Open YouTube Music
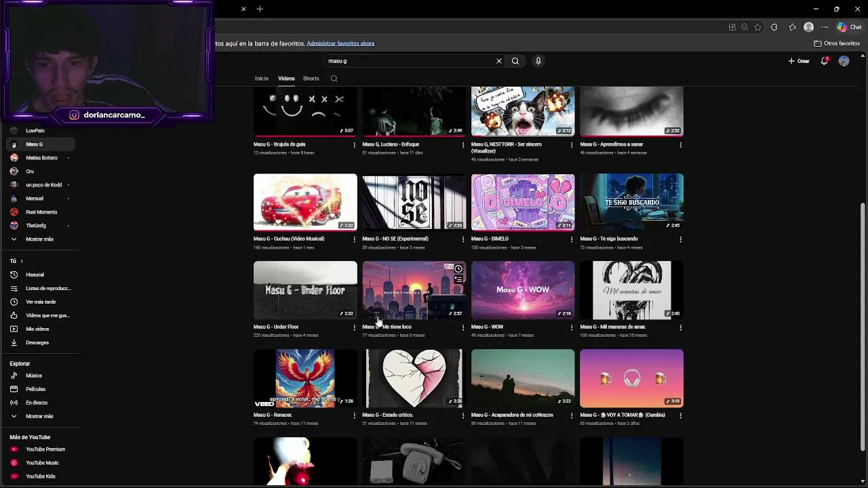 pos(41,463)
